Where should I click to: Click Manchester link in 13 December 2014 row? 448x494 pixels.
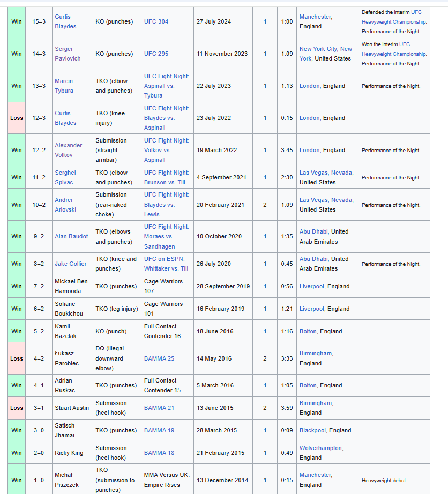point(315,475)
